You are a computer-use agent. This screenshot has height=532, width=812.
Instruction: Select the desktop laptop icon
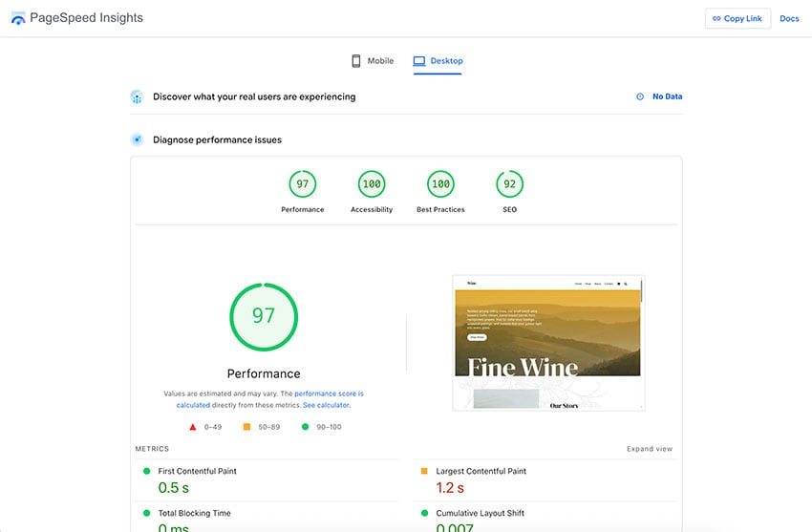click(419, 61)
